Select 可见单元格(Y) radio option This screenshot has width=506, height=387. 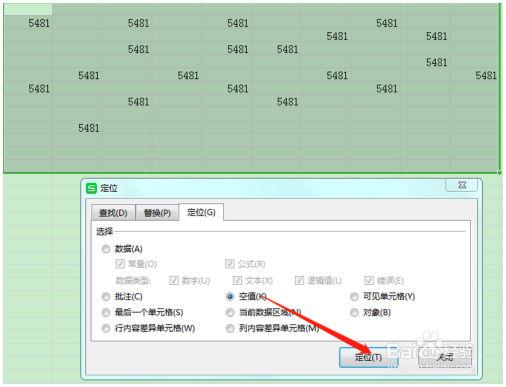click(x=354, y=296)
